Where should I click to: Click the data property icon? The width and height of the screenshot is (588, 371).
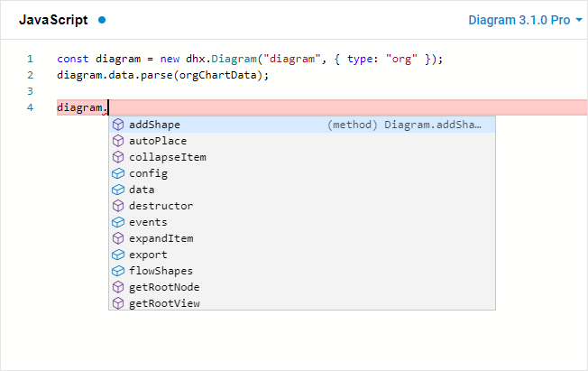[118, 190]
